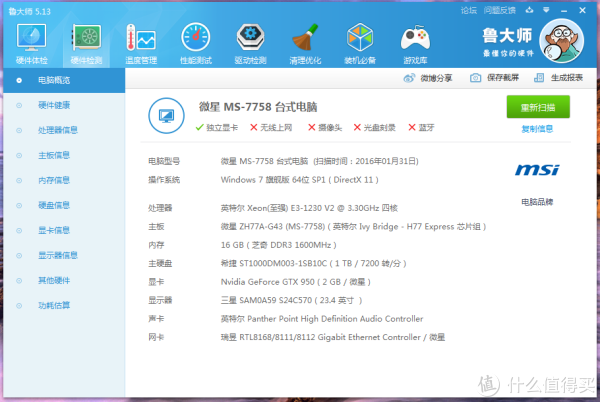Viewport: 600px width, 402px height.
Task: Click the 无线上网 status indicator
Action: [271, 127]
